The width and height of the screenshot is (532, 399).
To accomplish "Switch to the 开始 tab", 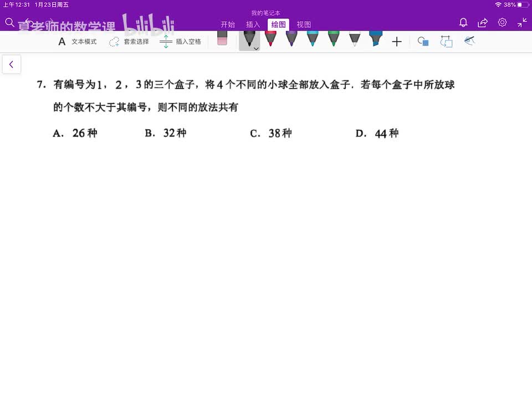I will pos(228,24).
